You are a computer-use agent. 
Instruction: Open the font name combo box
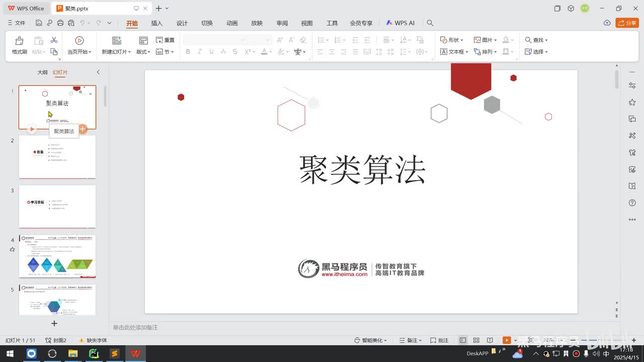point(215,40)
